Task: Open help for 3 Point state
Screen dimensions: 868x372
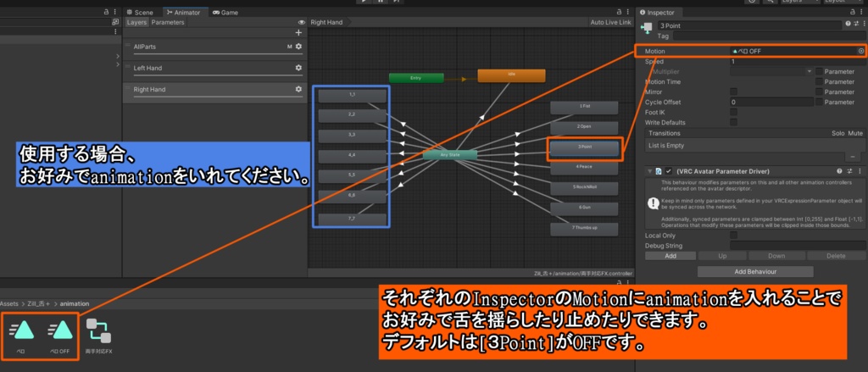Action: point(848,25)
